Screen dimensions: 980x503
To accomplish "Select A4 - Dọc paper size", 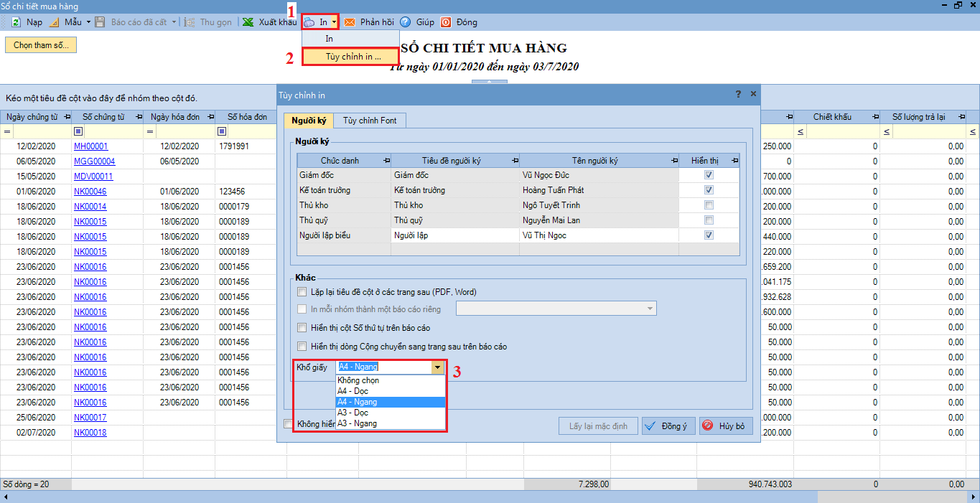I will click(391, 391).
